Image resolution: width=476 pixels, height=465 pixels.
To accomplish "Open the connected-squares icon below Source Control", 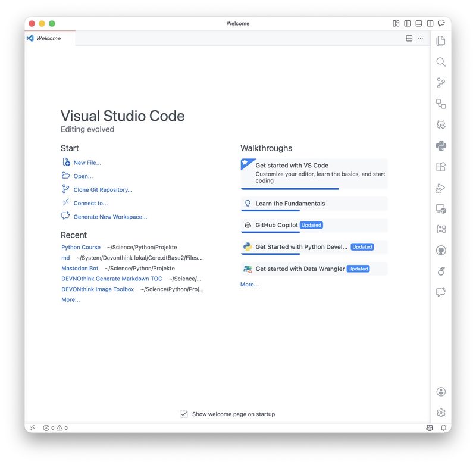I will [441, 104].
